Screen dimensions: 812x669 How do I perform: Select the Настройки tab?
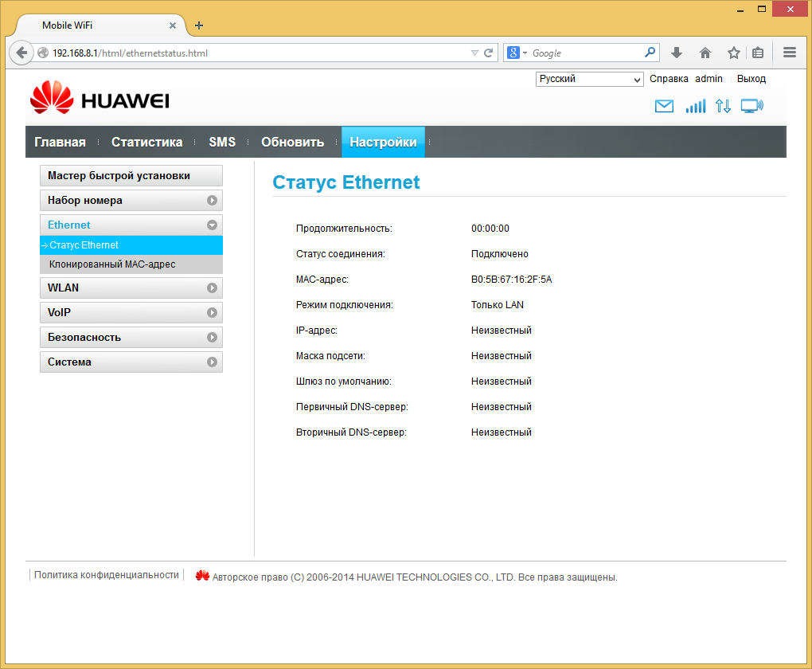pyautogui.click(x=383, y=142)
